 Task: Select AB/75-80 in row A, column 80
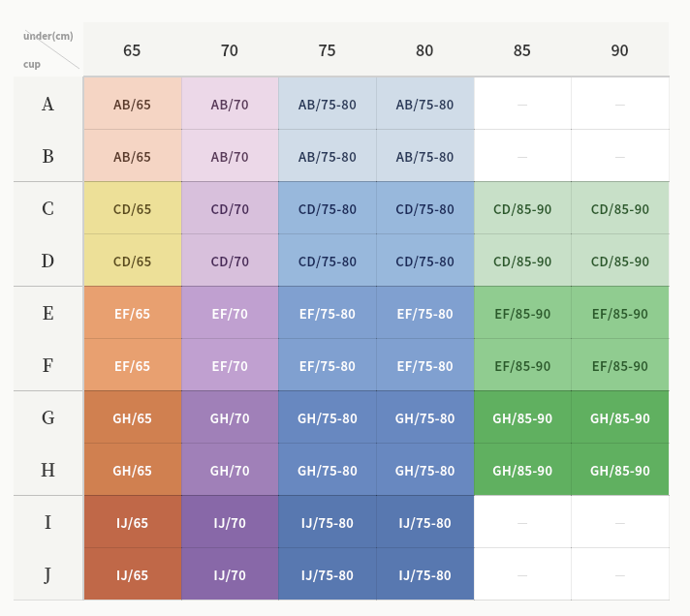(x=424, y=105)
